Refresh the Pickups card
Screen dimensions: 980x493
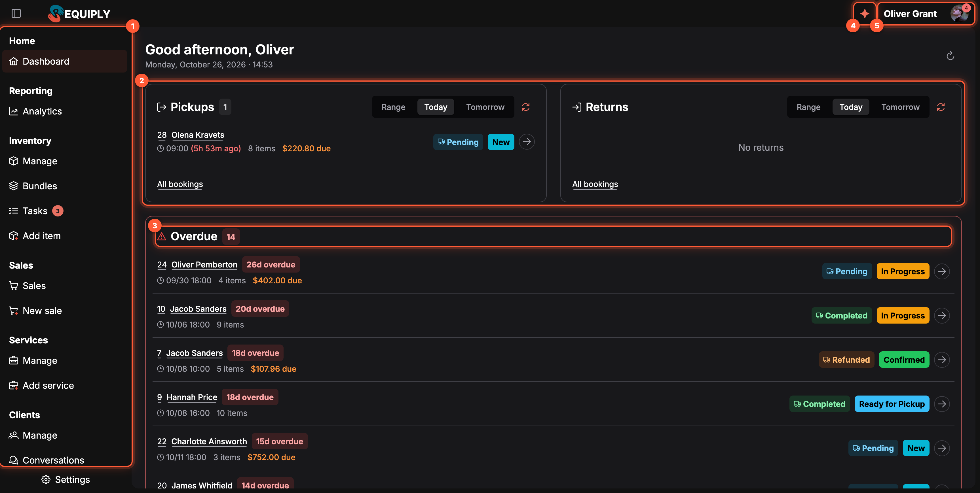point(526,107)
